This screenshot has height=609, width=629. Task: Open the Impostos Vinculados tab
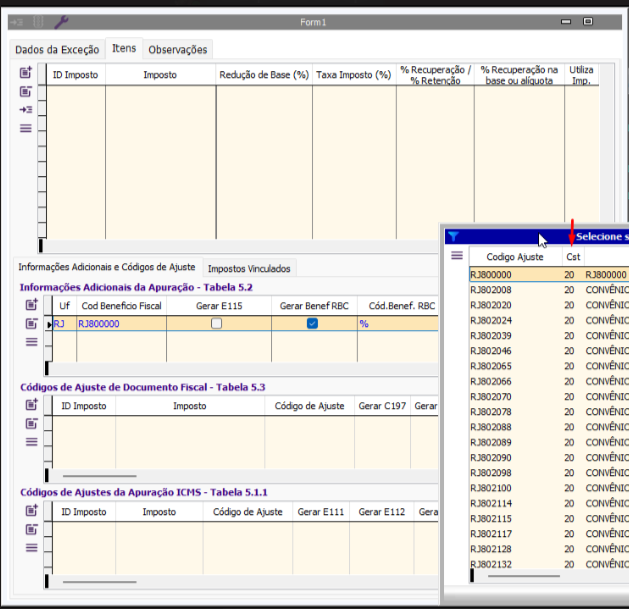point(248,268)
